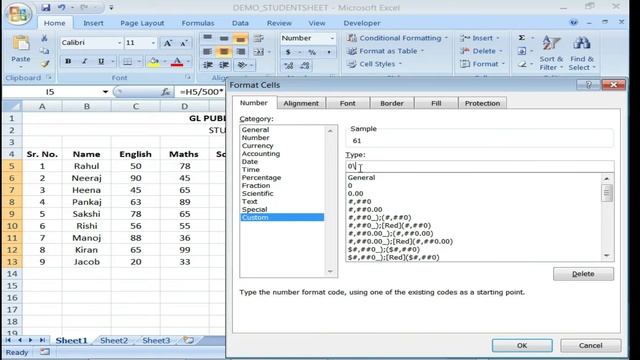The height and width of the screenshot is (360, 640).
Task: Decrease font size with the small A icon
Action: pyautogui.click(x=183, y=43)
